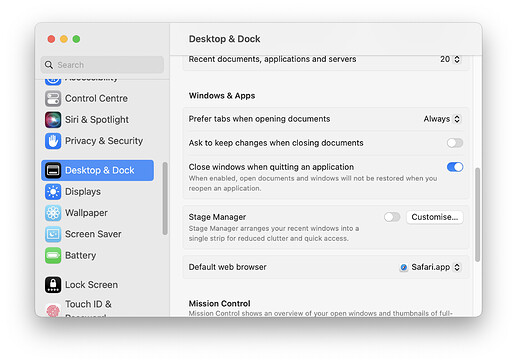Click the Wallpaper flower icon
The image size is (517, 363).
pyautogui.click(x=53, y=213)
